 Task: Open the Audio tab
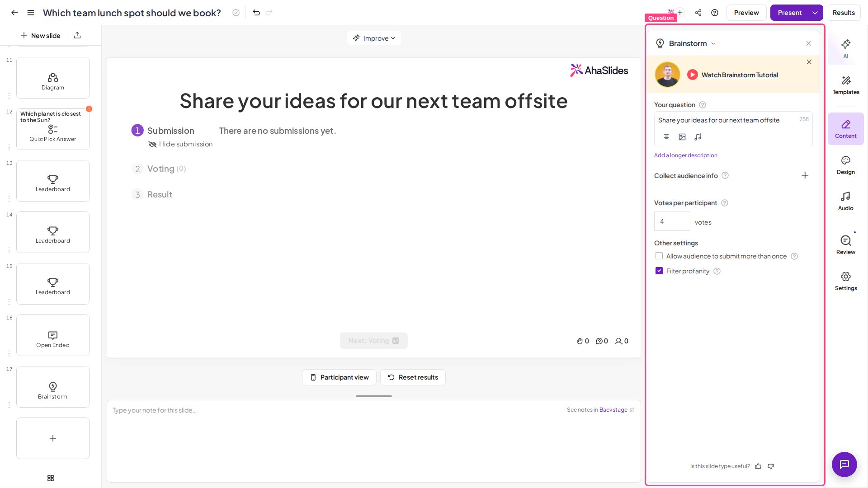846,202
